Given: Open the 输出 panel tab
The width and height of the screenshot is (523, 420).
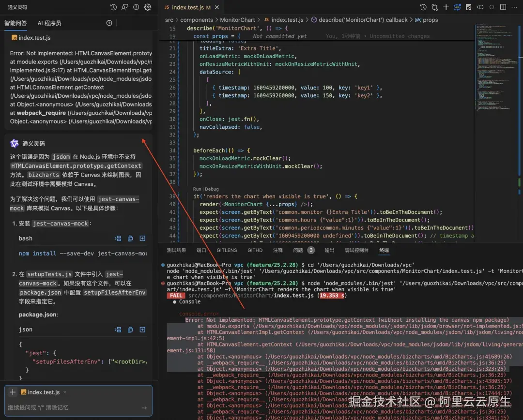Looking at the screenshot, I should coord(329,250).
